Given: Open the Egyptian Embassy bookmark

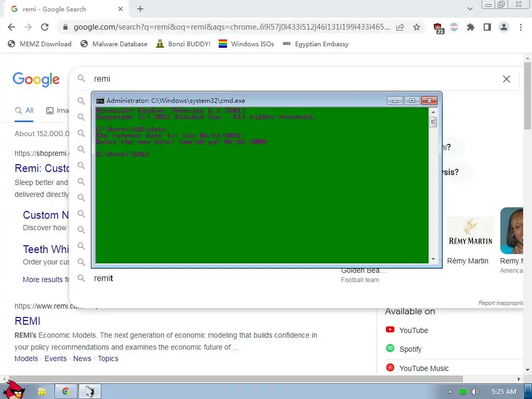Looking at the screenshot, I should 315,44.
